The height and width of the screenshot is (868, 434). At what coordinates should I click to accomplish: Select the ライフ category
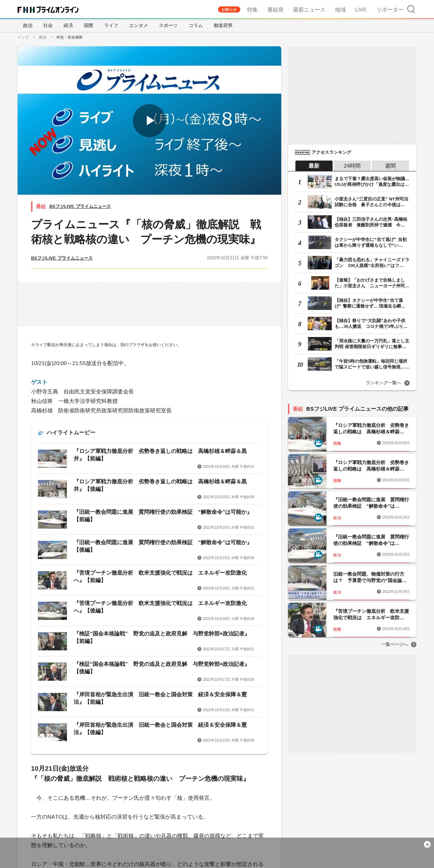click(111, 25)
